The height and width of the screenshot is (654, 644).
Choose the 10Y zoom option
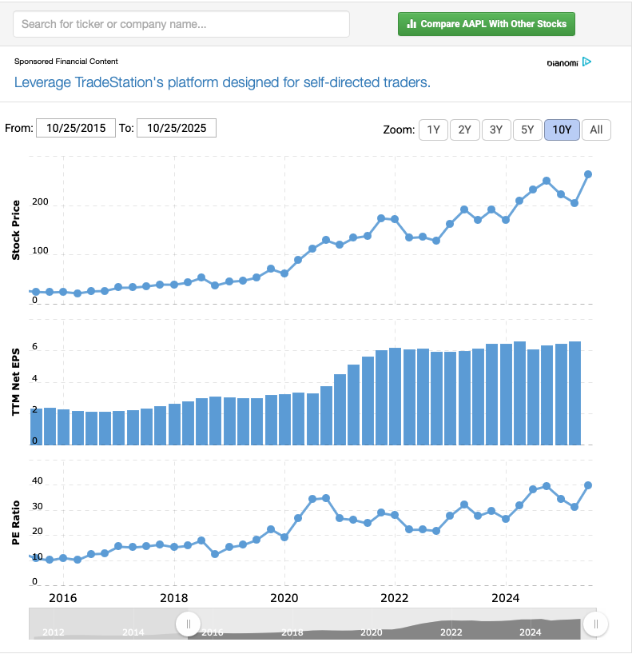(562, 130)
